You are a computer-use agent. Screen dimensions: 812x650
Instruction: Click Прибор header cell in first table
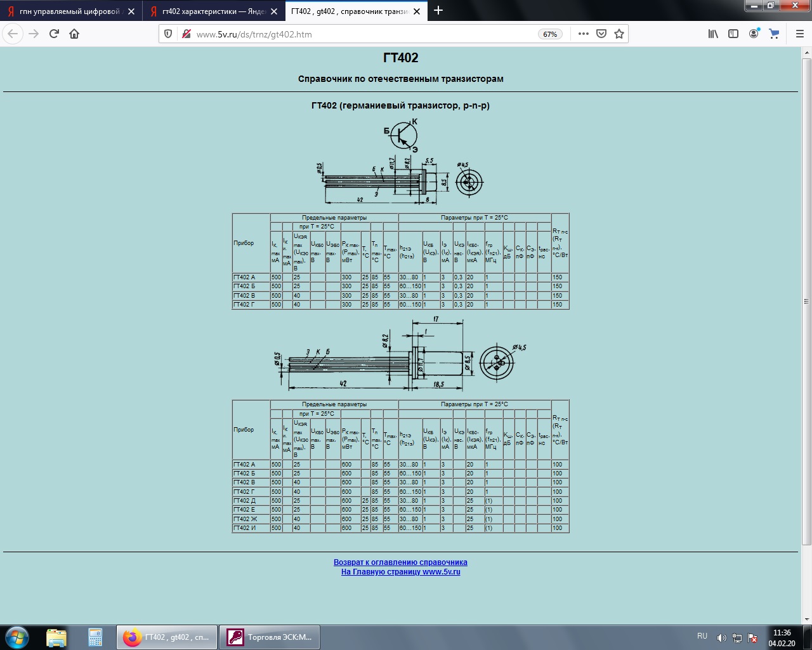[x=251, y=243]
